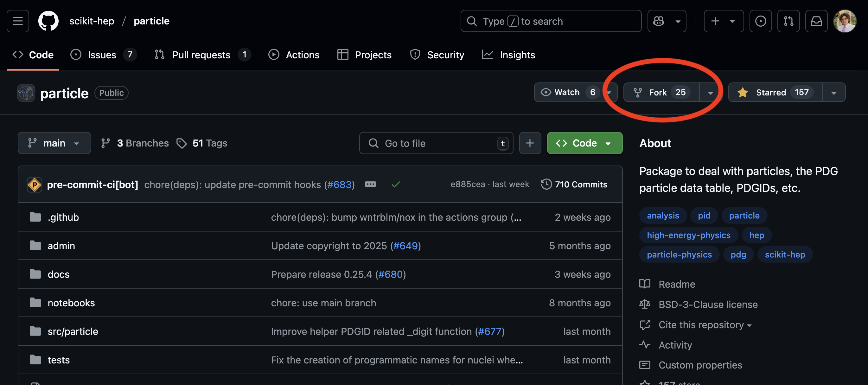Viewport: 868px width, 385px height.
Task: Select the scikit-hep topic tag
Action: pyautogui.click(x=785, y=254)
